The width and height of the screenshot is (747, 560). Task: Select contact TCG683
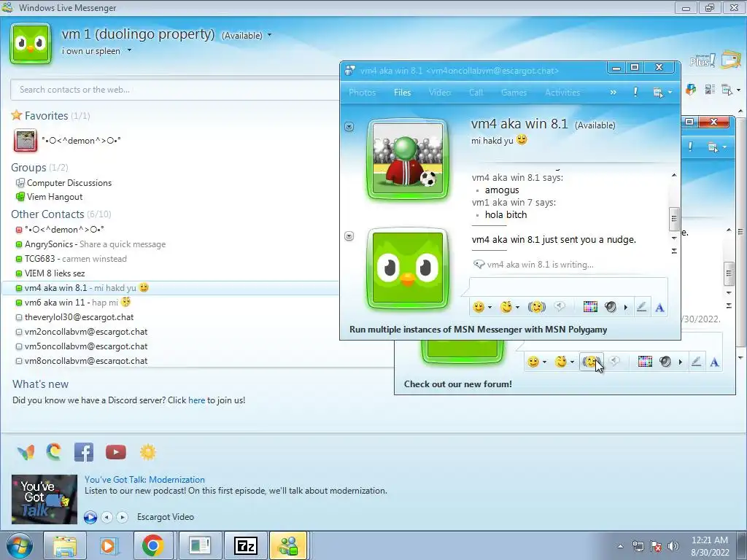pos(39,259)
